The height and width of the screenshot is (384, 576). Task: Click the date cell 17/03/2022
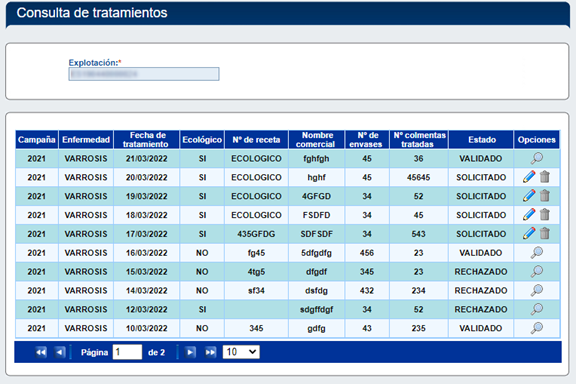click(147, 234)
